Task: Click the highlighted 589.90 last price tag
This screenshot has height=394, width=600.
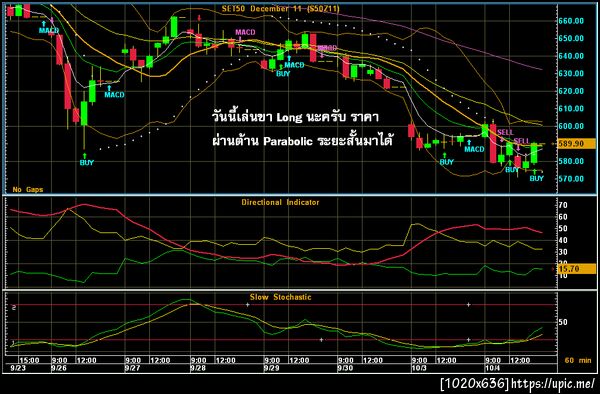Action: [x=576, y=143]
